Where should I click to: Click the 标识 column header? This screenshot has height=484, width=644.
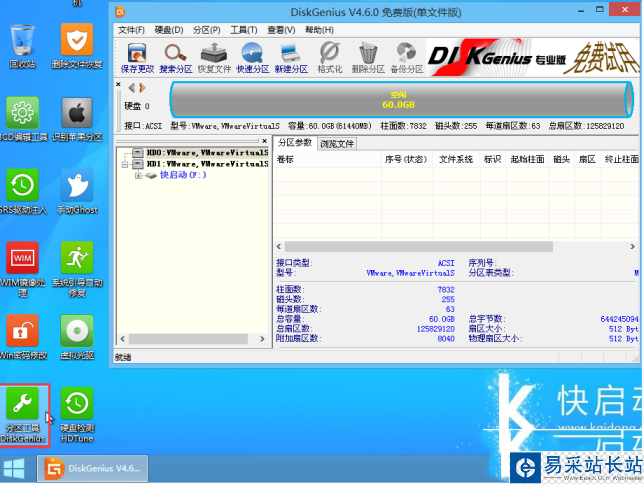tap(493, 159)
